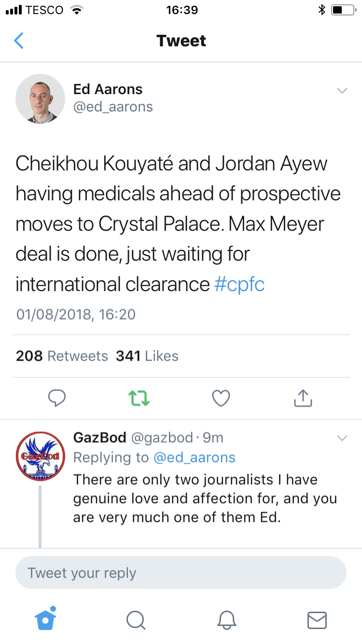Open the Notifications bell tab
Viewport: 362px width, 644px height.
(x=227, y=620)
